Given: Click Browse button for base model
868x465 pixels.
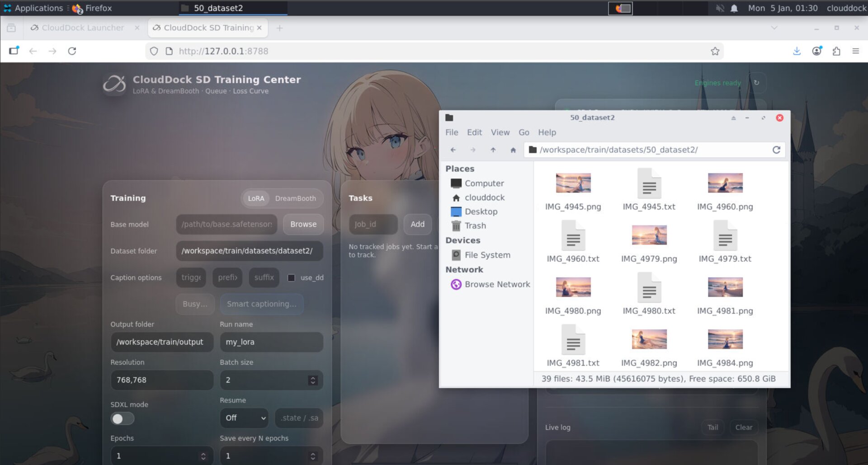Looking at the screenshot, I should tap(303, 225).
